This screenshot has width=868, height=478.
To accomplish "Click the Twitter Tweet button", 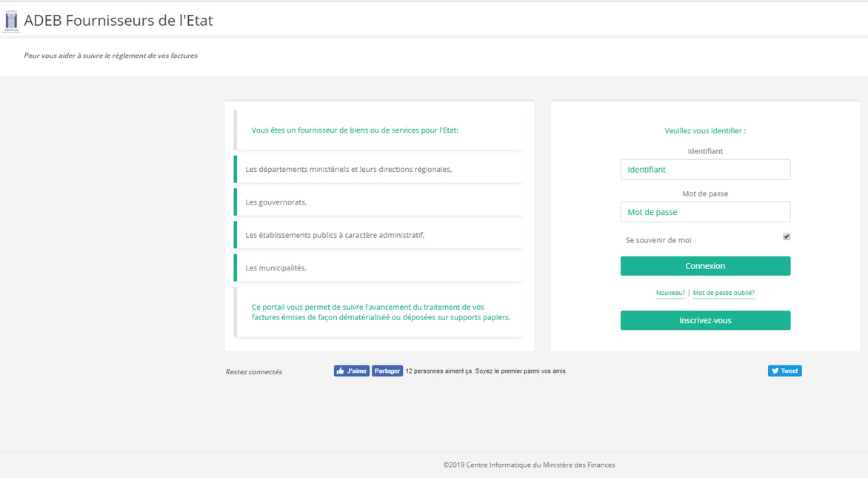I will 784,371.
